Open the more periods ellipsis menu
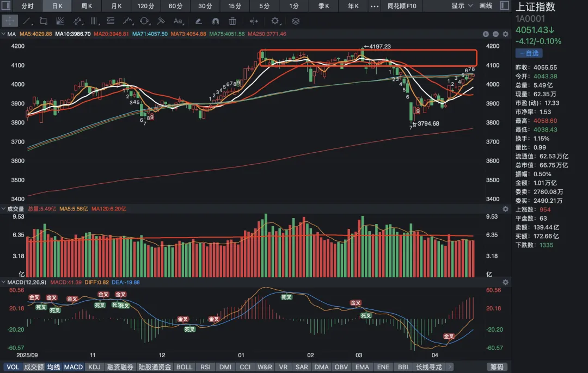Screen dimensions: 588x373 tap(374, 6)
